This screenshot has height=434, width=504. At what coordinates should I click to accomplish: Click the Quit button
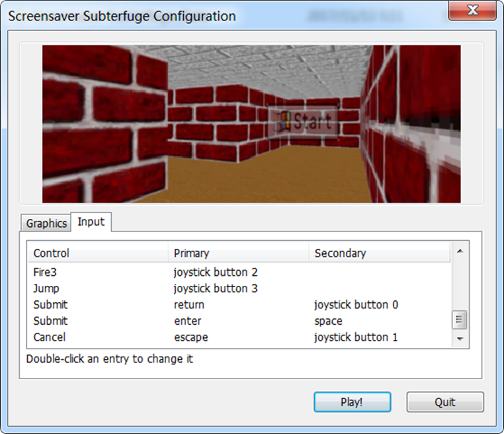445,402
